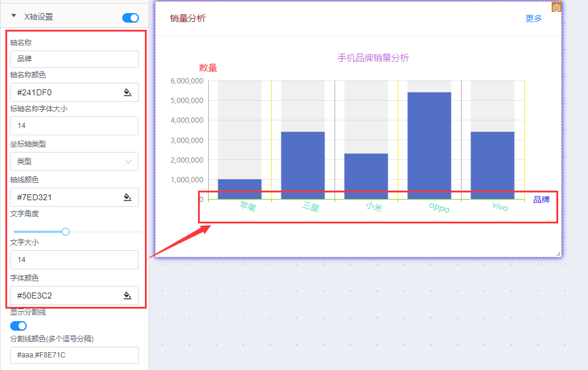This screenshot has width=588, height=370.
Task: Click the 轴线颜色 hex value field
Action: click(75, 197)
